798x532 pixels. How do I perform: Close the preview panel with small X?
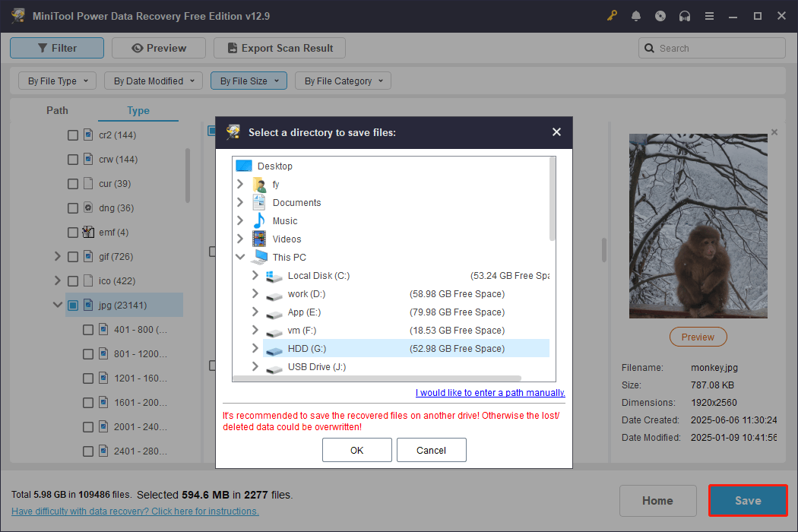[774, 132]
